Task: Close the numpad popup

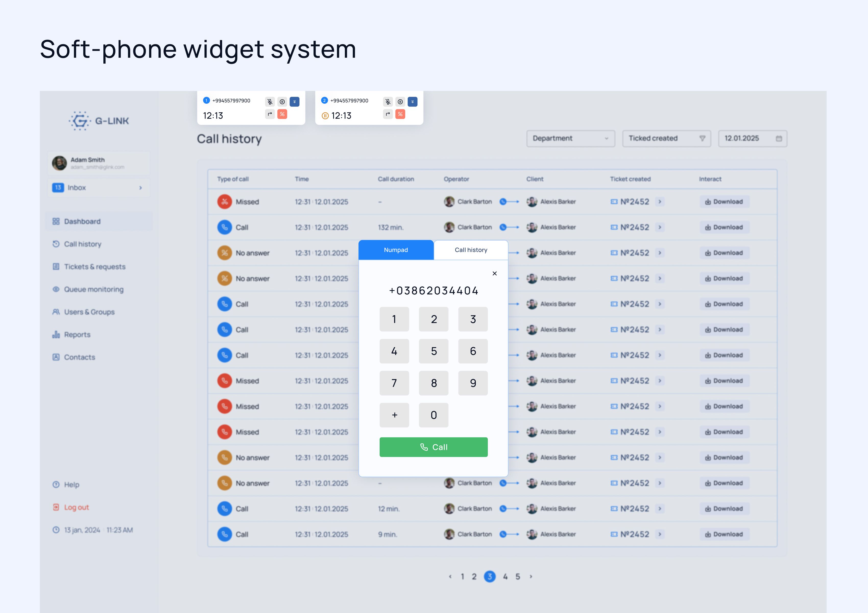Action: coord(495,273)
